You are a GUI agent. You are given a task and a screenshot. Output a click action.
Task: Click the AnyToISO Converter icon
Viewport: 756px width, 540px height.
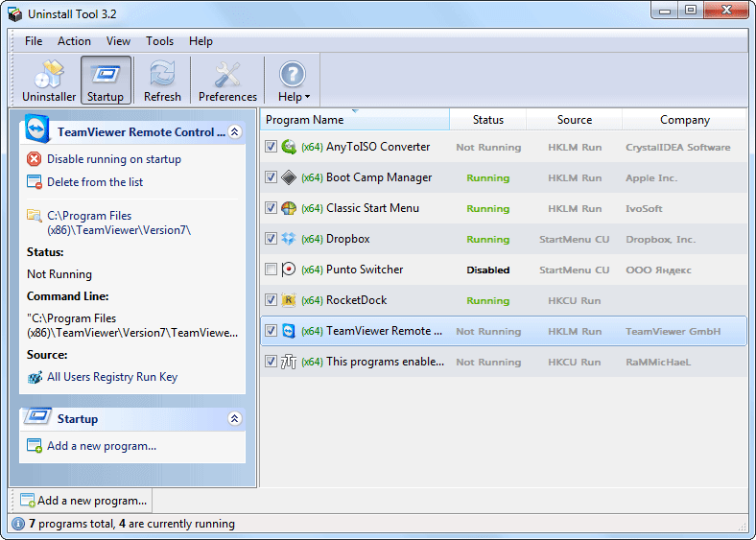pyautogui.click(x=289, y=147)
